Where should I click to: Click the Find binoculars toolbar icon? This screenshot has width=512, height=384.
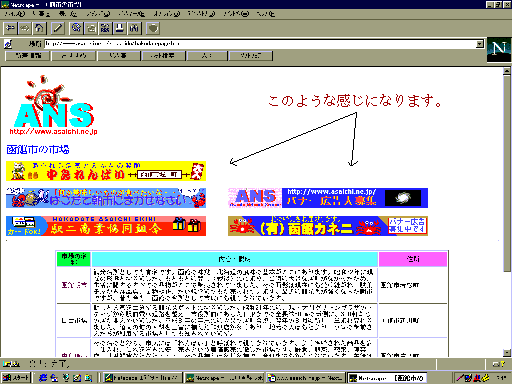point(134,28)
